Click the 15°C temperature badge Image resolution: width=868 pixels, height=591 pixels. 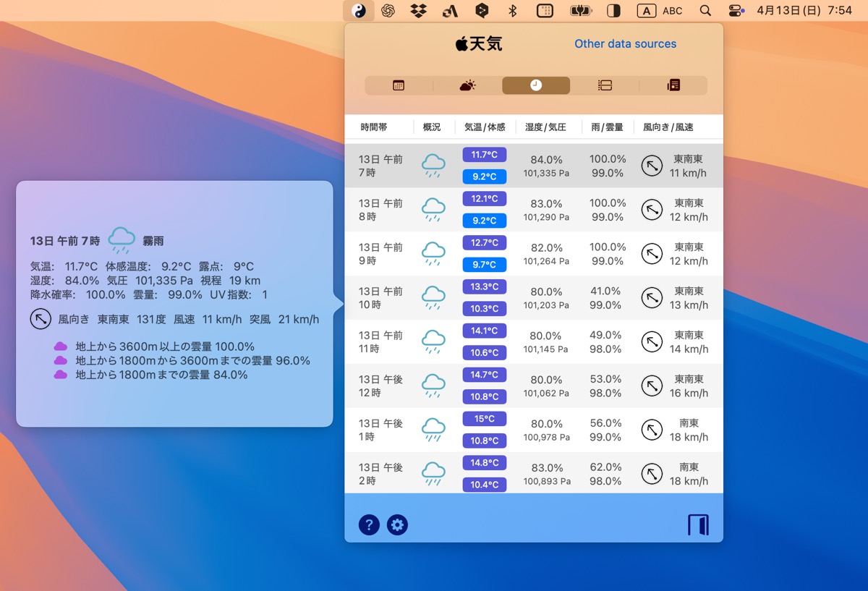[x=485, y=419]
